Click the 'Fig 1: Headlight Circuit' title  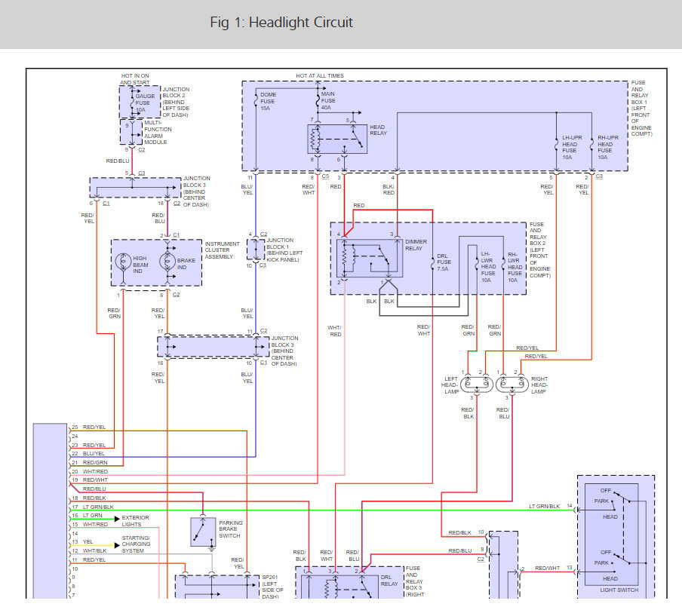(281, 22)
